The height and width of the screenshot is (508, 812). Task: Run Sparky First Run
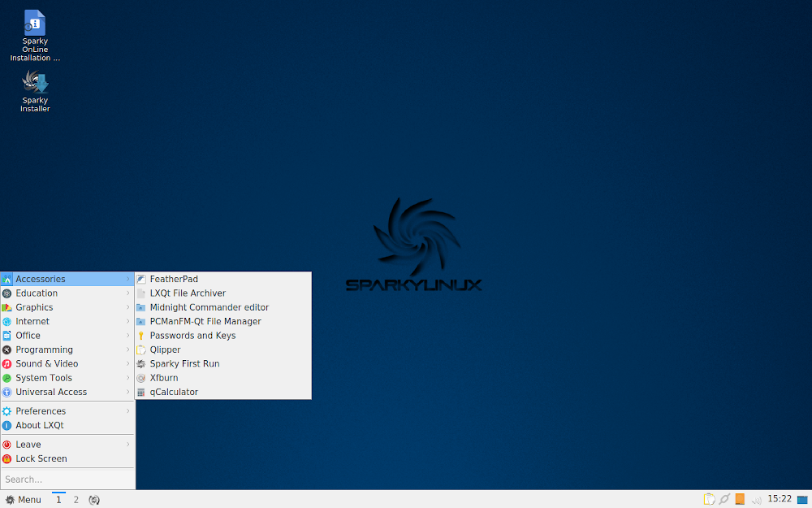(x=223, y=364)
